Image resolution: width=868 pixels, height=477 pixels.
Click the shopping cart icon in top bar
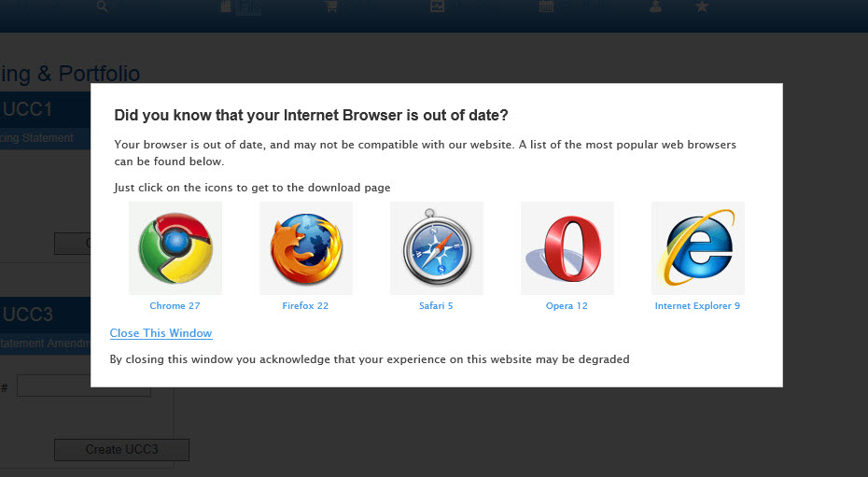[x=331, y=7]
